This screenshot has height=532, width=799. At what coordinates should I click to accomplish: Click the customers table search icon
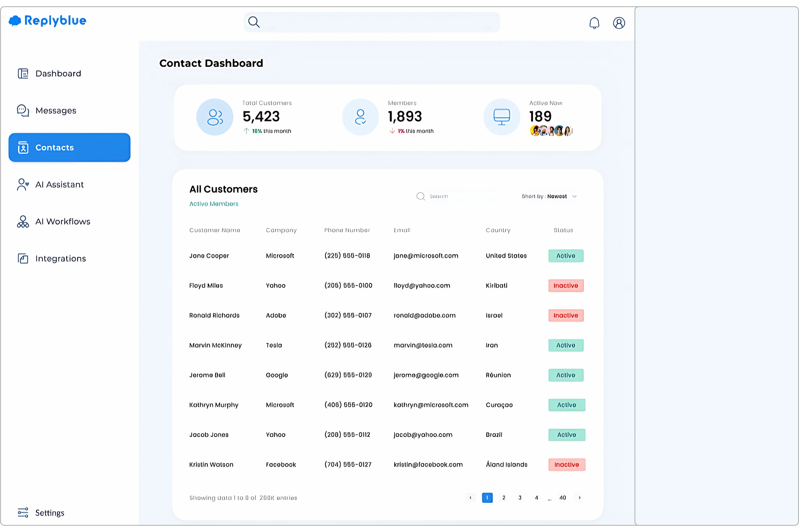(x=420, y=196)
